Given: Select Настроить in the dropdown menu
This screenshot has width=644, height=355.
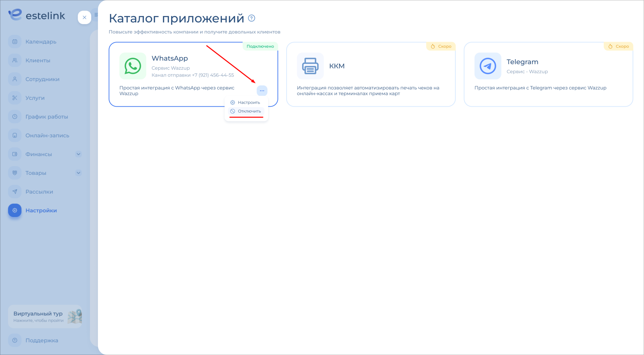Looking at the screenshot, I should [x=246, y=103].
